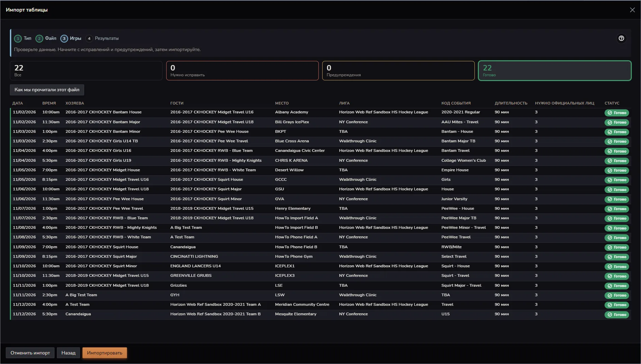Filter by the 22 Все card
Screen dimensions: 641x364
click(x=86, y=71)
